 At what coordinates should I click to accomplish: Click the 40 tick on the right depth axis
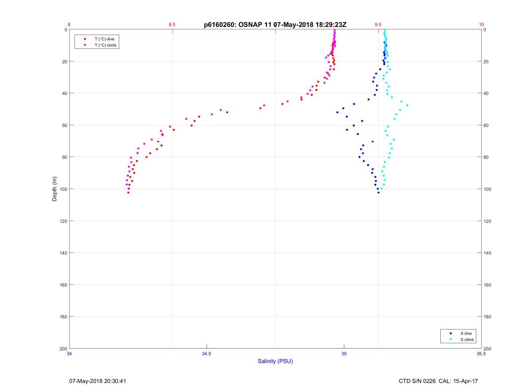tap(486, 93)
